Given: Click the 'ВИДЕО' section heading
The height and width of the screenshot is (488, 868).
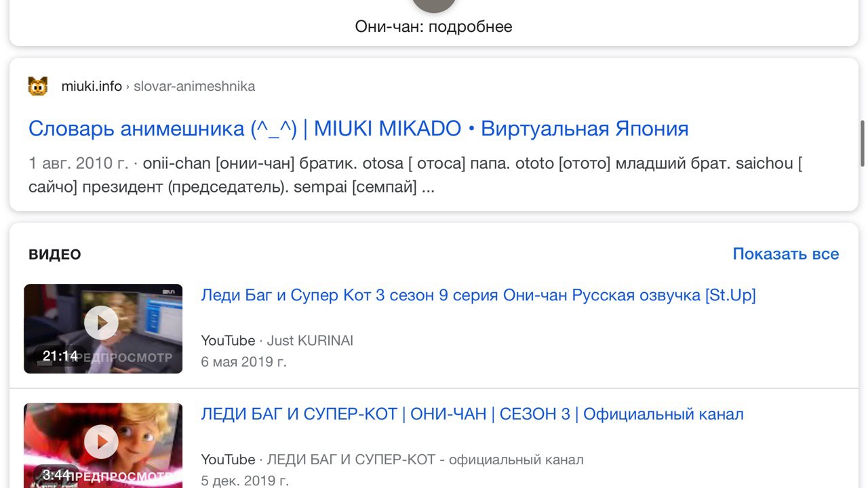Looking at the screenshot, I should pyautogui.click(x=55, y=255).
